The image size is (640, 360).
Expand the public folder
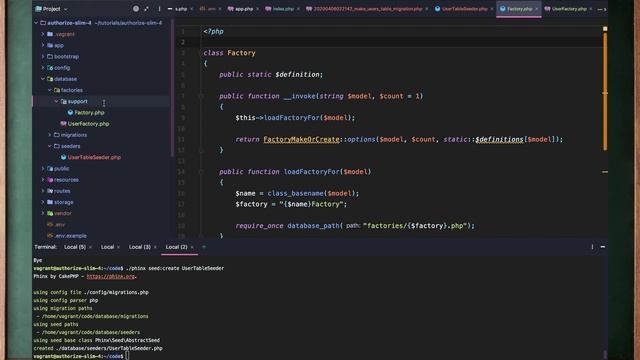43,169
